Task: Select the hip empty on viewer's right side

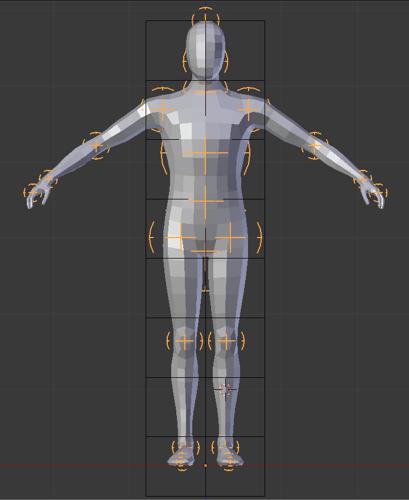Action: pyautogui.click(x=230, y=237)
